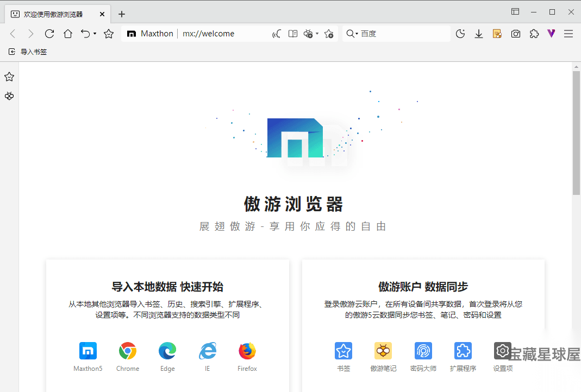The height and width of the screenshot is (392, 581).
Task: Open the home page
Action: click(x=68, y=34)
